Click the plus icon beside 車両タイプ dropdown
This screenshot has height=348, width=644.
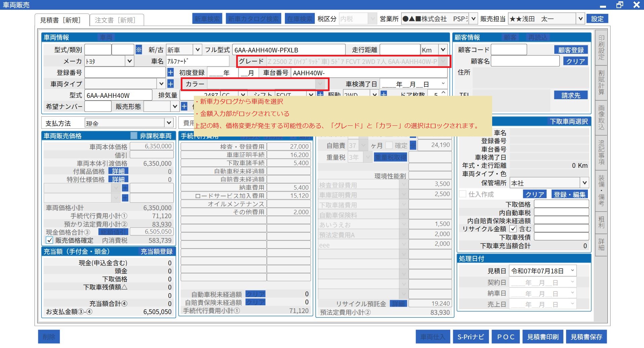(x=171, y=84)
